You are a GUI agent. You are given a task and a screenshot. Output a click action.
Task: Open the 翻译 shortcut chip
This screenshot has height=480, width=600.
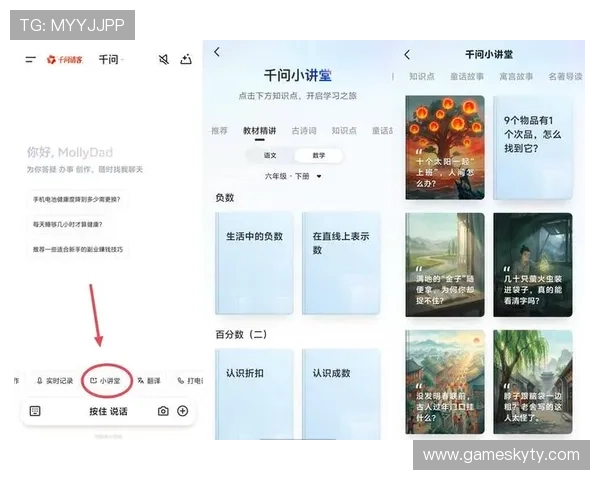tap(149, 381)
